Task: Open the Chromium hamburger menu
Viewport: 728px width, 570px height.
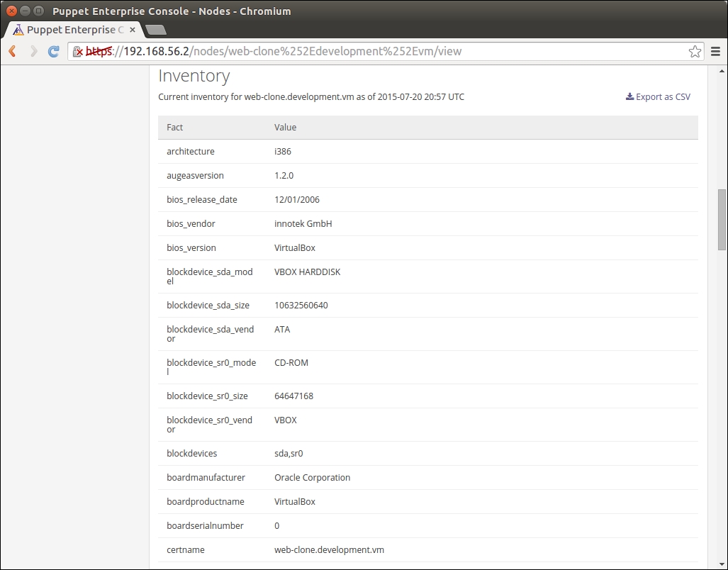Action: pos(715,52)
